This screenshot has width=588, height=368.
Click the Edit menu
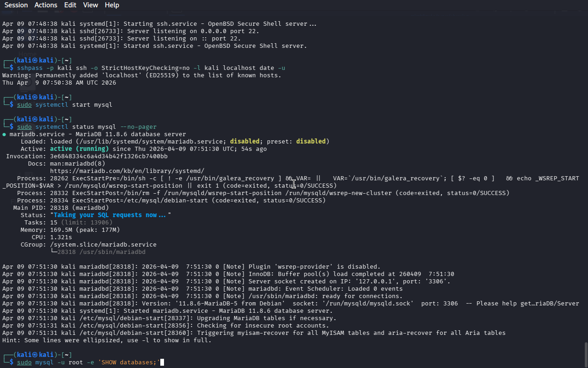pyautogui.click(x=70, y=5)
